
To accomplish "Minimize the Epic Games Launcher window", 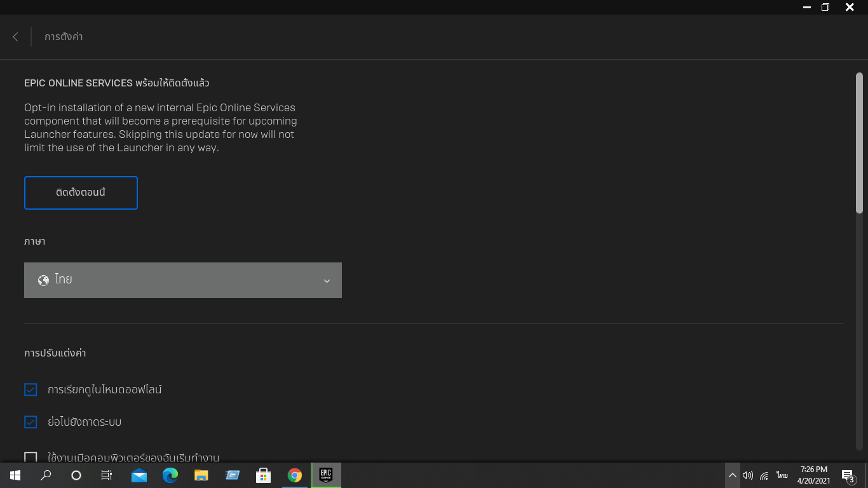I will point(806,7).
